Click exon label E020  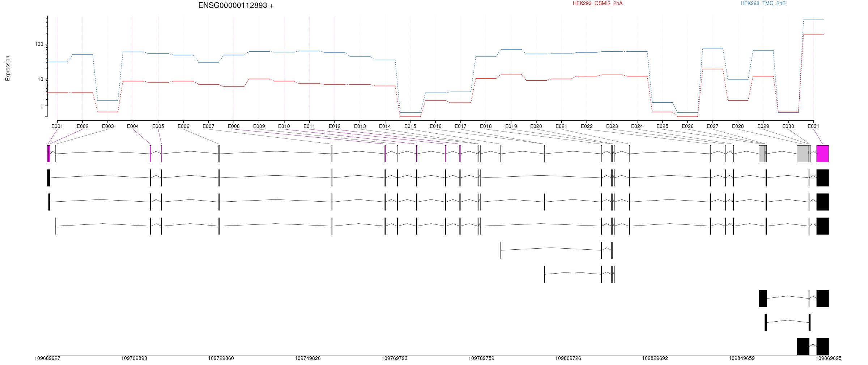pos(536,126)
